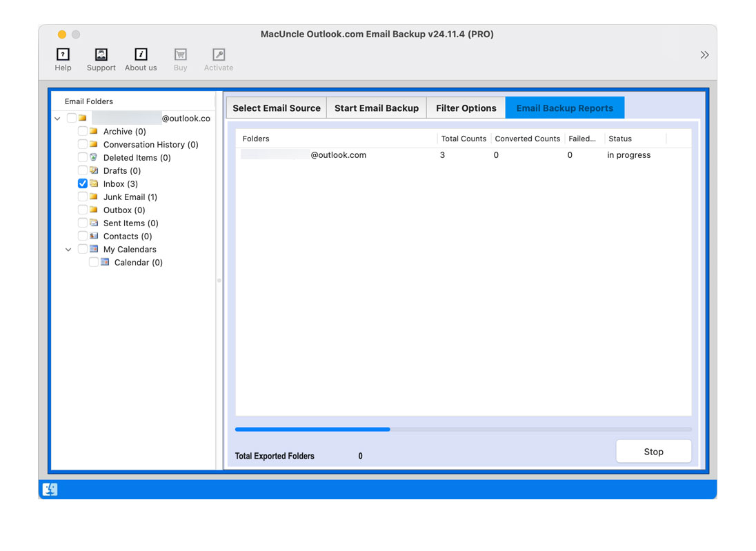The width and height of the screenshot is (756, 551).
Task: Open the Help icon in toolbar
Action: 63,54
